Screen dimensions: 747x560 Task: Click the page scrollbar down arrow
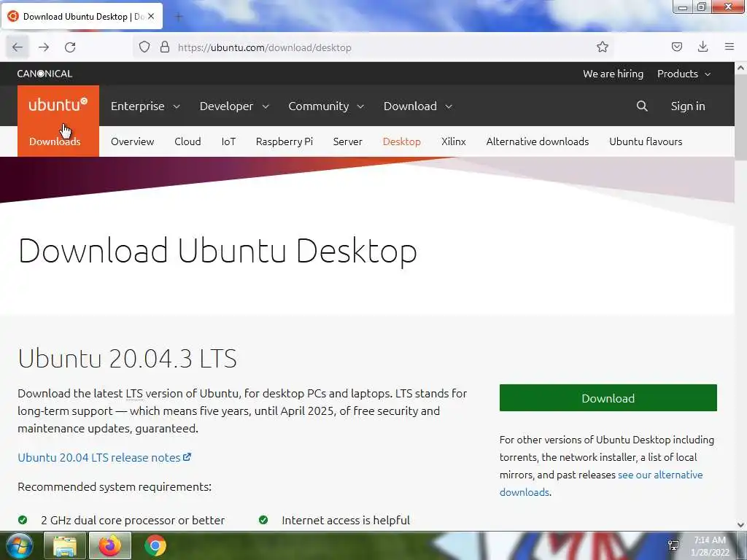[741, 525]
